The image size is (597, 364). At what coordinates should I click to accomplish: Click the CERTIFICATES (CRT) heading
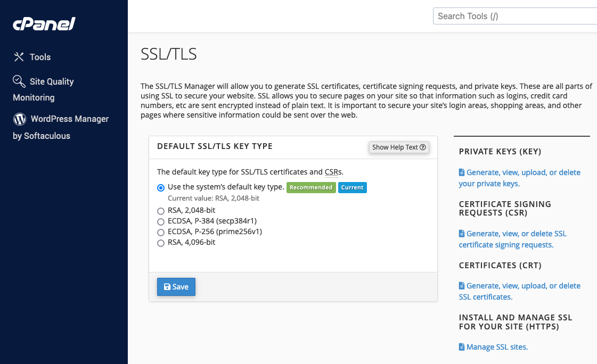500,265
